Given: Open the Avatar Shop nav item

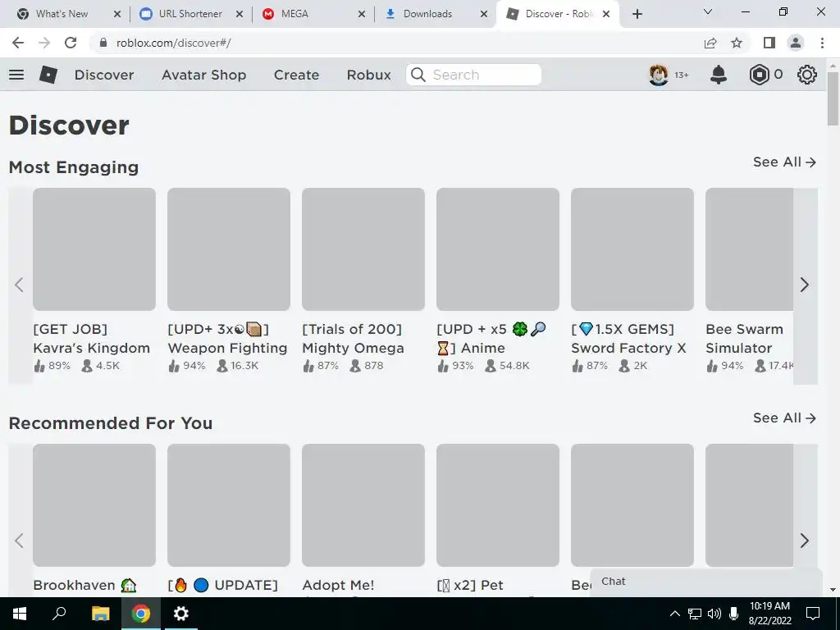Looking at the screenshot, I should tap(203, 75).
